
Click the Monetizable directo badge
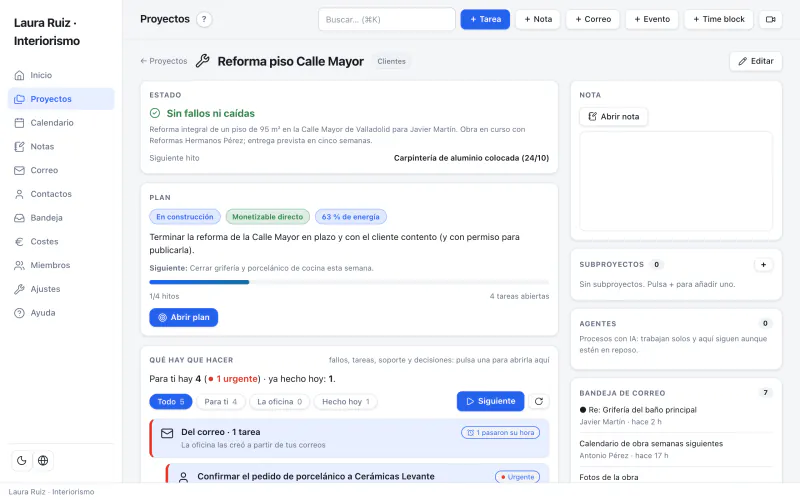tap(267, 217)
